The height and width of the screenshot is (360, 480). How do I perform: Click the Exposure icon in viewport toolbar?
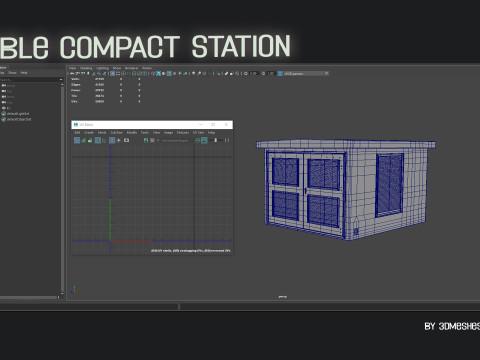tap(246, 73)
